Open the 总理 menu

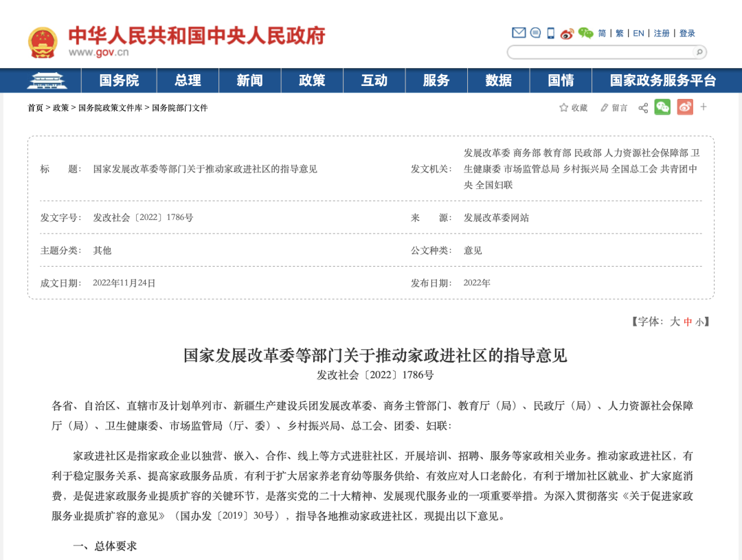pos(188,80)
